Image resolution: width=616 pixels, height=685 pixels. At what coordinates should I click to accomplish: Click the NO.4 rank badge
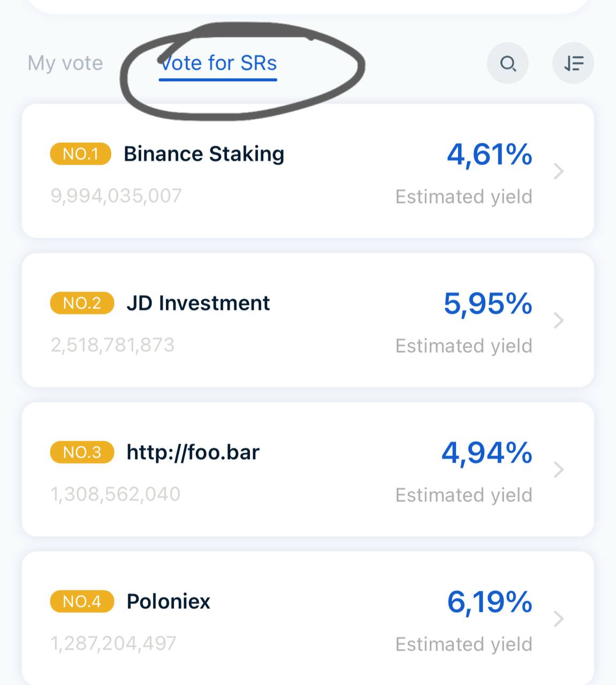point(82,602)
